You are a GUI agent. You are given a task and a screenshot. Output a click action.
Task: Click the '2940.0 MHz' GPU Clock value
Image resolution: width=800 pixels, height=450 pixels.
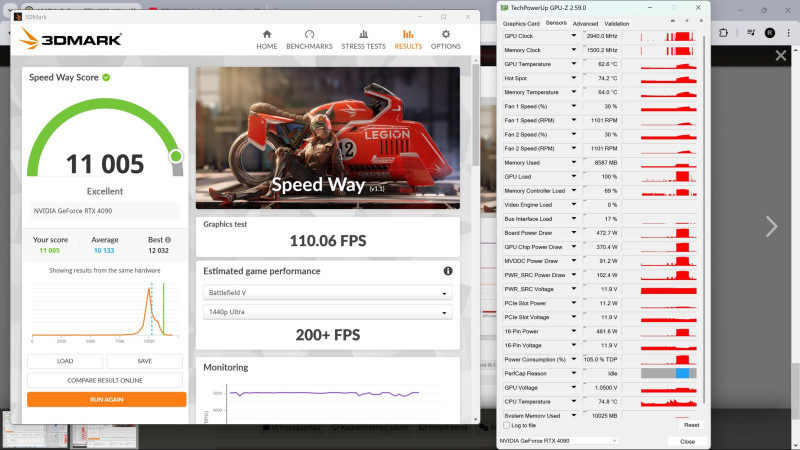coord(602,36)
